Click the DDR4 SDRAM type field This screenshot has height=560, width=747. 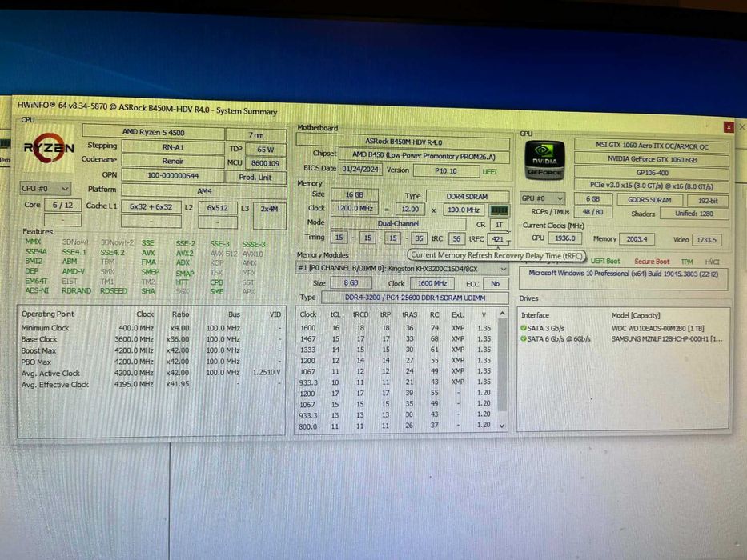(468, 196)
